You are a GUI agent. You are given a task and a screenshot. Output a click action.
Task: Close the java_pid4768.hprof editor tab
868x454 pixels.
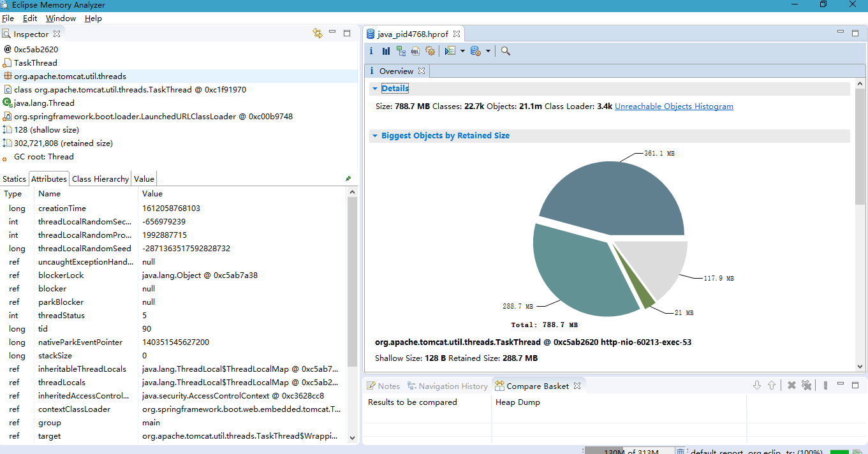pos(456,34)
